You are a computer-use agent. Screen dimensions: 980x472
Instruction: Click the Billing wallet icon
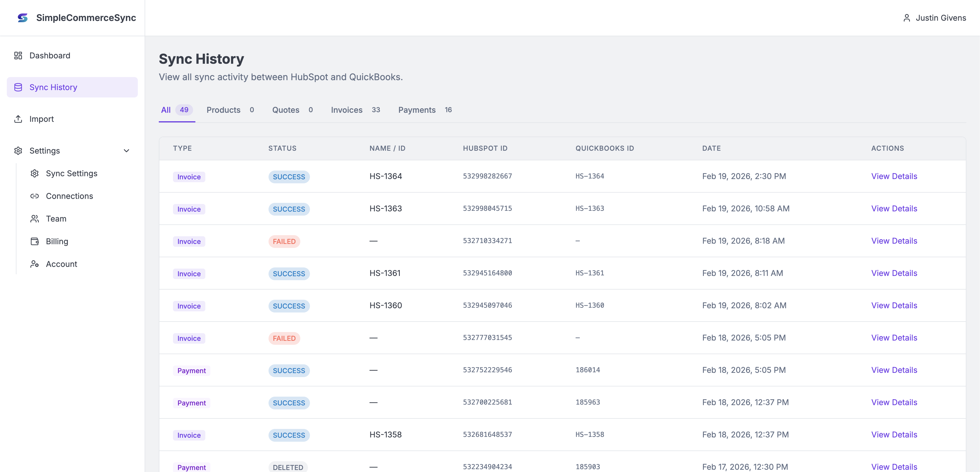point(35,241)
